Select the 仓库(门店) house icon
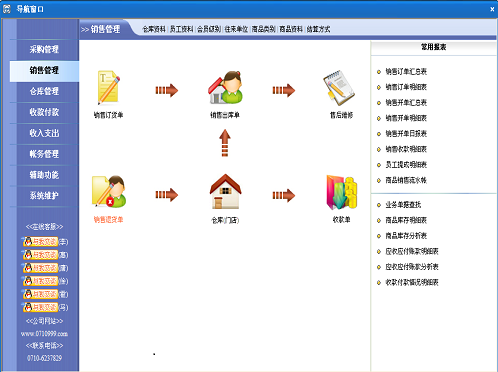This screenshot has height=372, width=498. click(x=225, y=191)
